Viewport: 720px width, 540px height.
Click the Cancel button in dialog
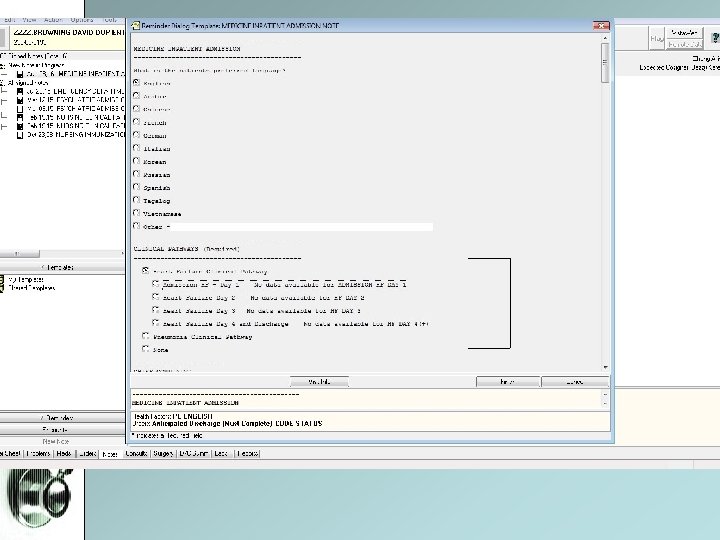(x=575, y=382)
